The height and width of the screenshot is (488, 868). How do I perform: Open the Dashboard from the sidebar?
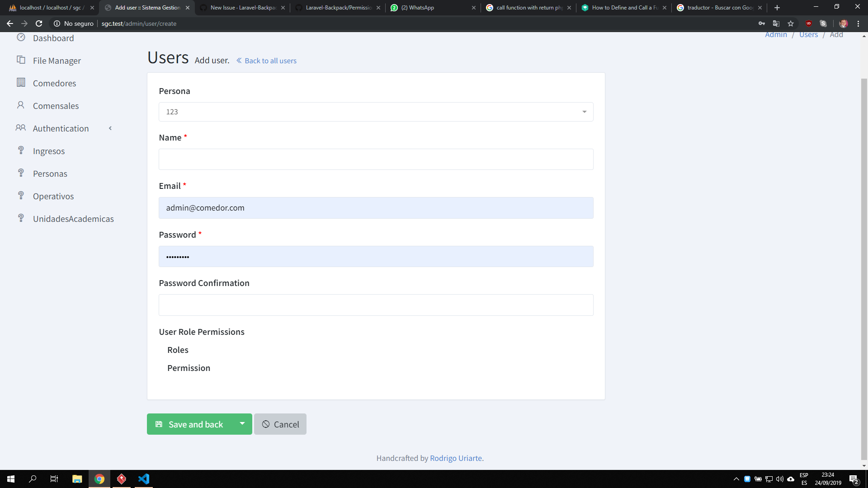pyautogui.click(x=21, y=38)
